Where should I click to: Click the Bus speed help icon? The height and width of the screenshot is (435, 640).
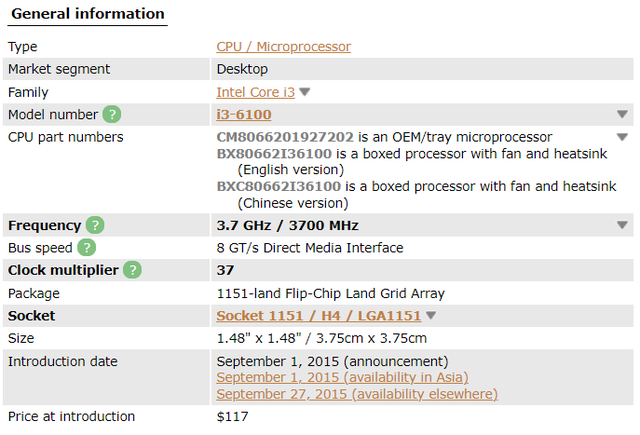point(87,248)
